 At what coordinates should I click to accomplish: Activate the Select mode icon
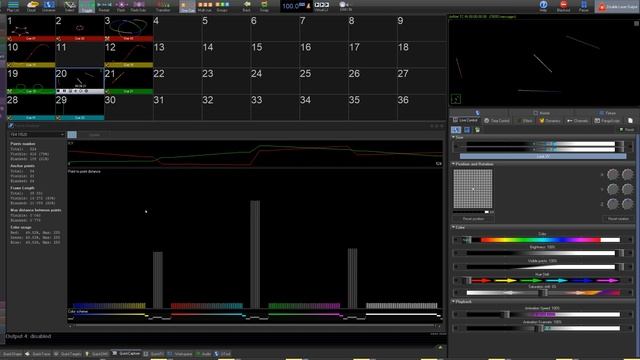[70, 6]
